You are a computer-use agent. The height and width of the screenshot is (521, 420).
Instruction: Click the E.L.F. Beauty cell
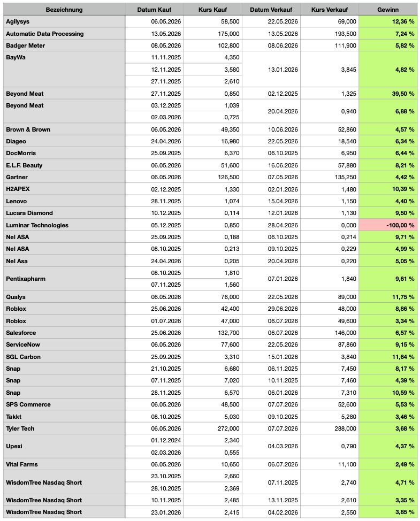click(64, 165)
